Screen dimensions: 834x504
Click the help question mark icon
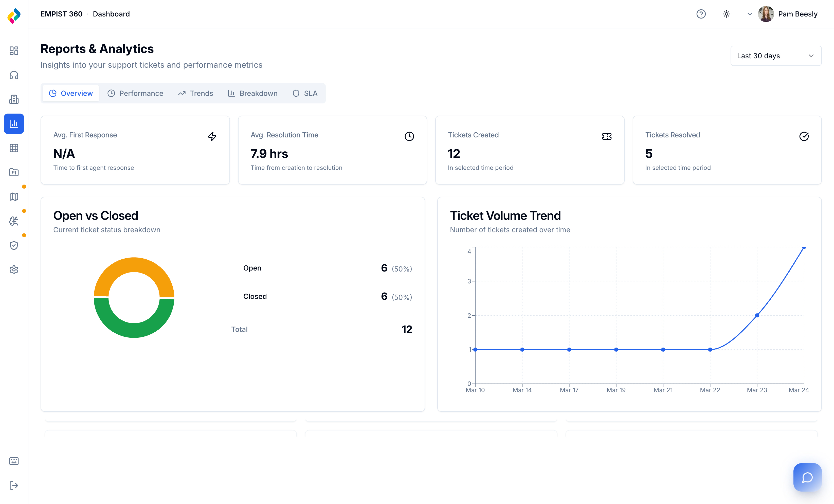pyautogui.click(x=701, y=14)
